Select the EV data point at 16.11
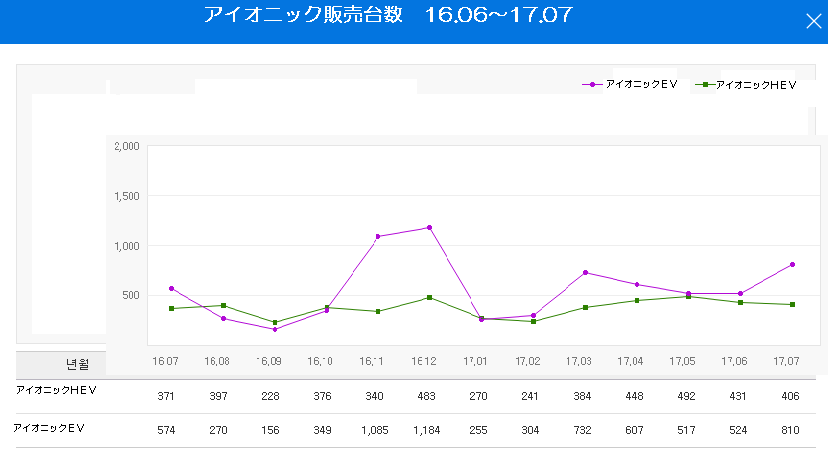 point(378,237)
